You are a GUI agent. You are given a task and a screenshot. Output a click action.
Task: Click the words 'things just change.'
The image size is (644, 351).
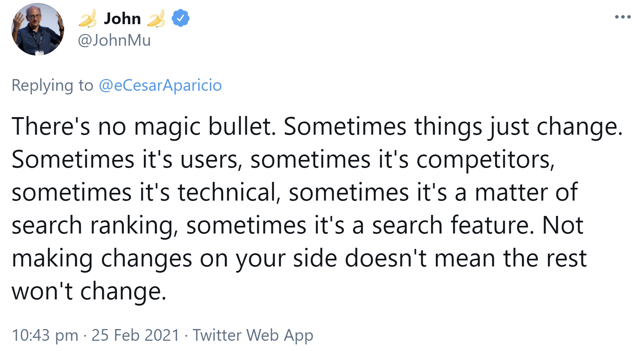[x=518, y=127]
